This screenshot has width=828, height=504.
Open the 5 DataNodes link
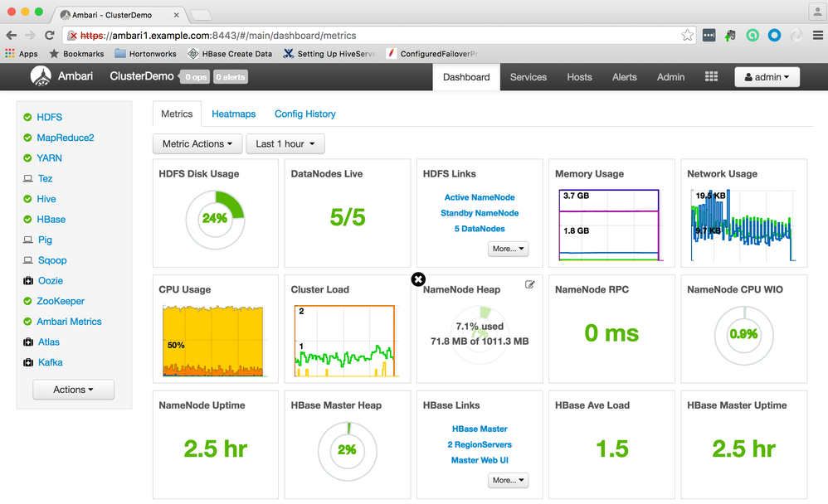480,229
